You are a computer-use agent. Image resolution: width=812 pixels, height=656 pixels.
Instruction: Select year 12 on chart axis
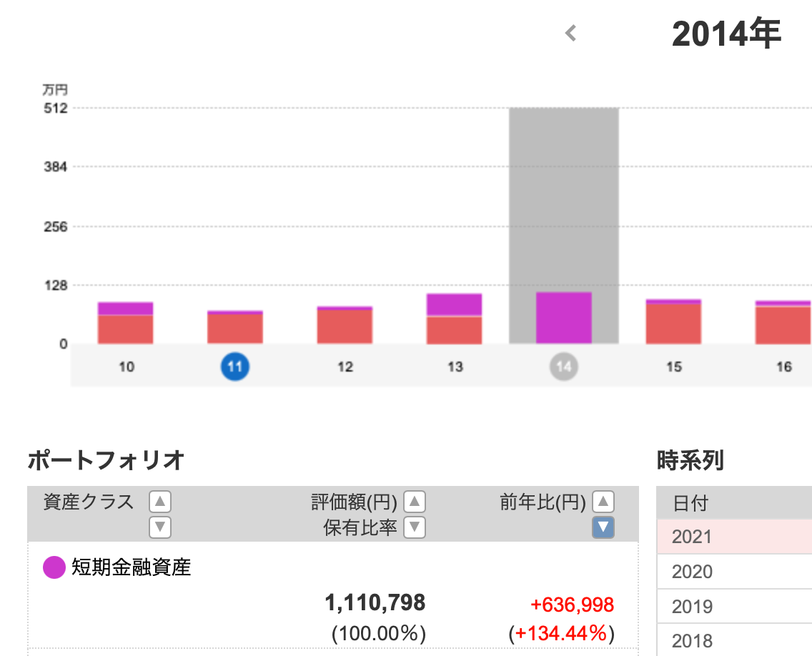click(345, 367)
